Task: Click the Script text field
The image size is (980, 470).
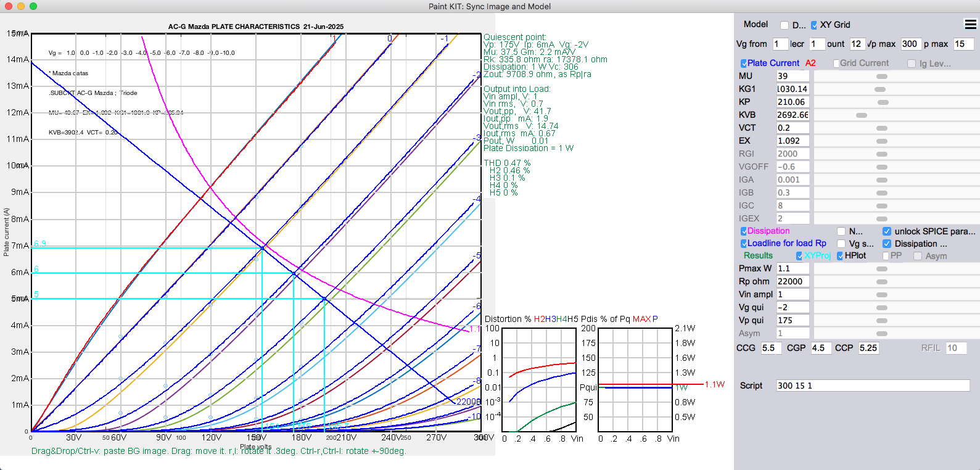Action: [x=873, y=385]
